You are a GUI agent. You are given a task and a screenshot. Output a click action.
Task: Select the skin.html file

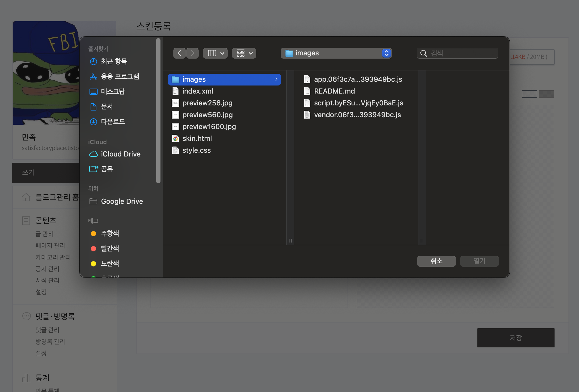(x=197, y=138)
